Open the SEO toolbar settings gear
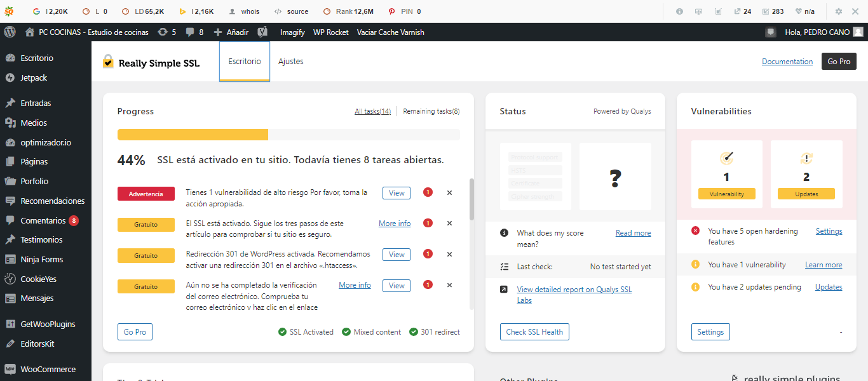868x381 pixels. (839, 11)
